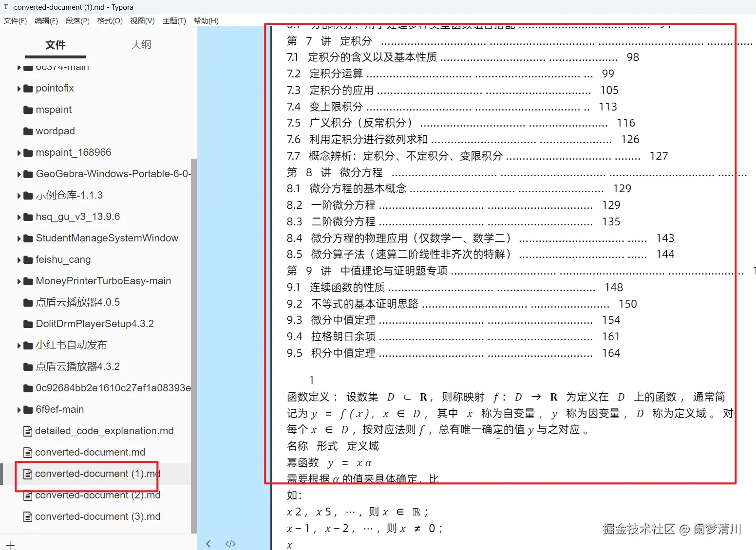The width and height of the screenshot is (756, 550).
Task: Click the sidebar file tree scrollbar
Action: [194, 346]
